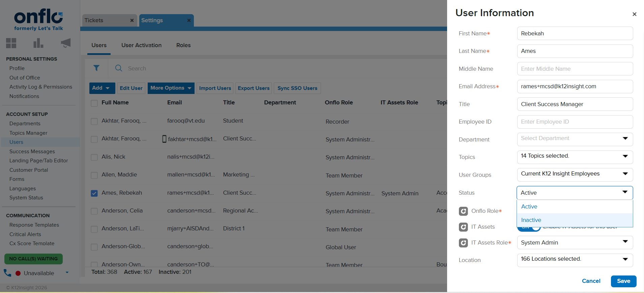Click the Middle Name input field
Image resolution: width=644 pixels, height=293 pixels.
(x=575, y=69)
